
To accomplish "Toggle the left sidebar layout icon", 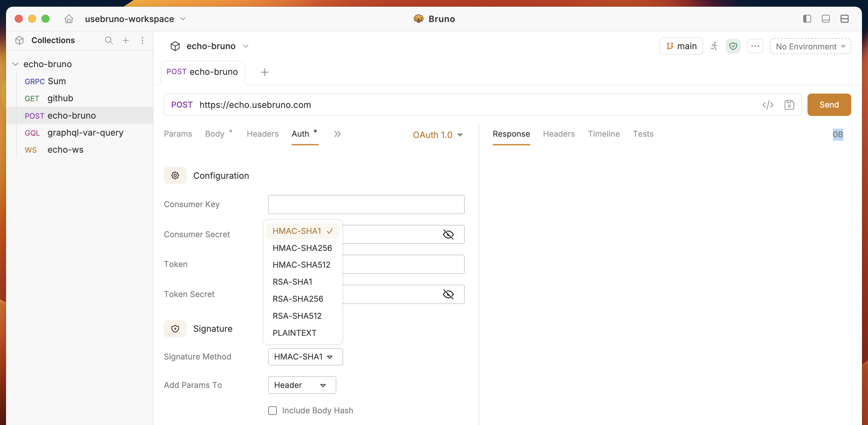I will click(x=807, y=19).
